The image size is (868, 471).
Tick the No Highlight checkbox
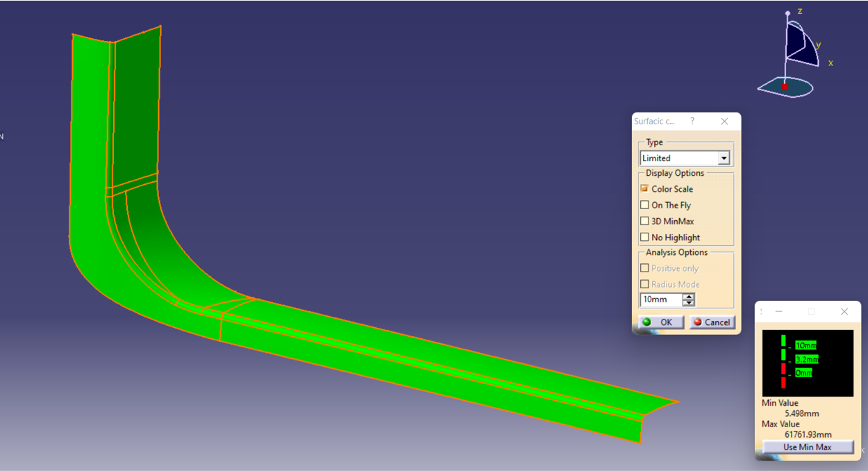point(644,237)
